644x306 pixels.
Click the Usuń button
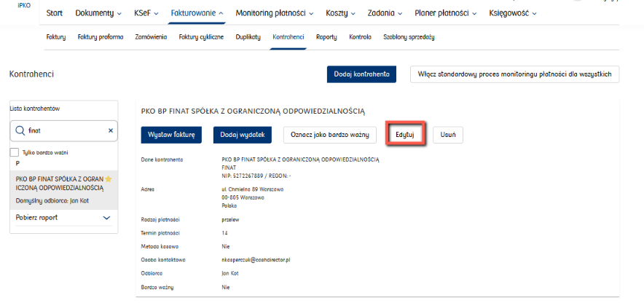448,135
